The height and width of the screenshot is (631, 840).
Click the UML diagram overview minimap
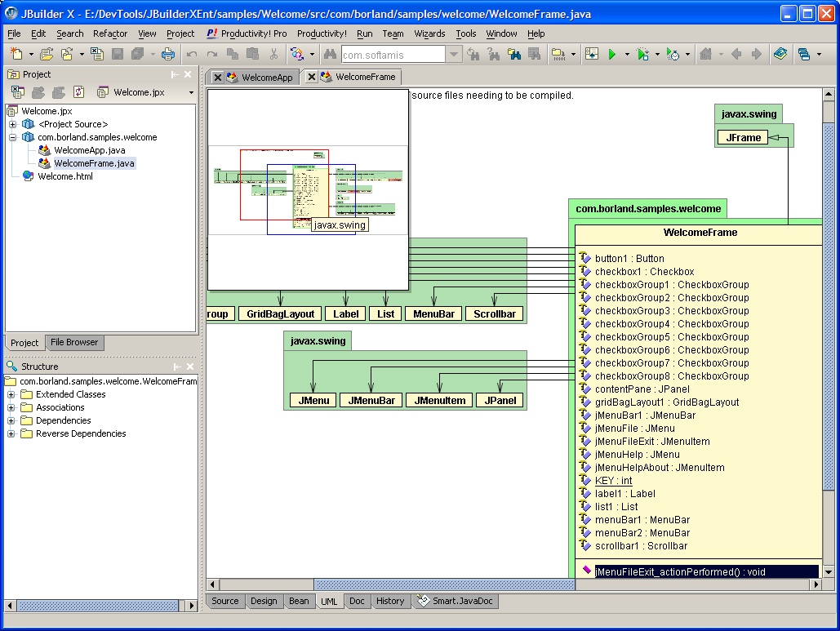click(x=308, y=189)
